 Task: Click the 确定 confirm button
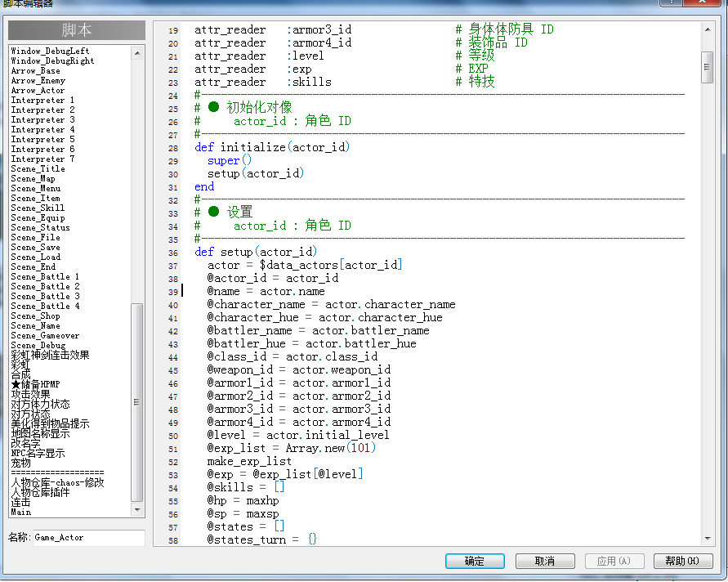tap(475, 561)
